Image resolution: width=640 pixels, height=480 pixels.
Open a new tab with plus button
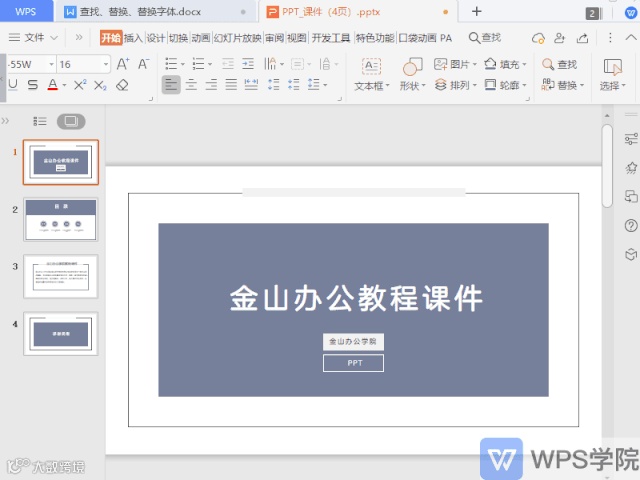coord(476,11)
